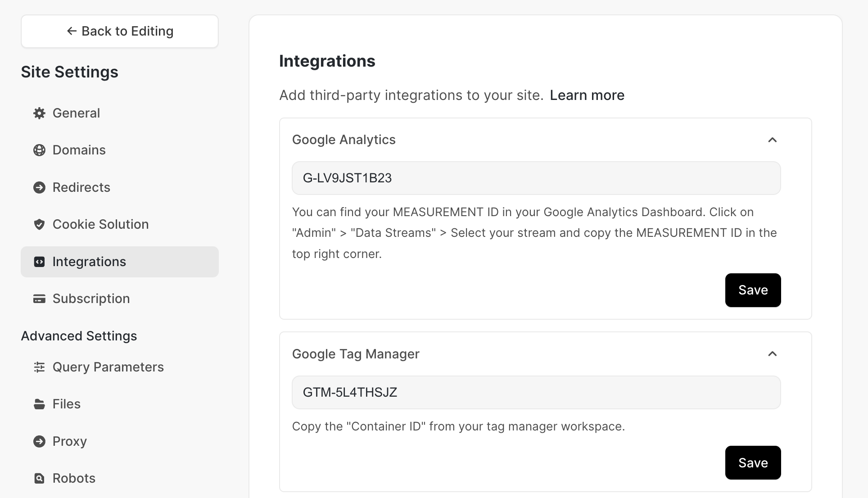The image size is (868, 498).
Task: Save the Google Analytics measurement ID
Action: [x=753, y=290]
